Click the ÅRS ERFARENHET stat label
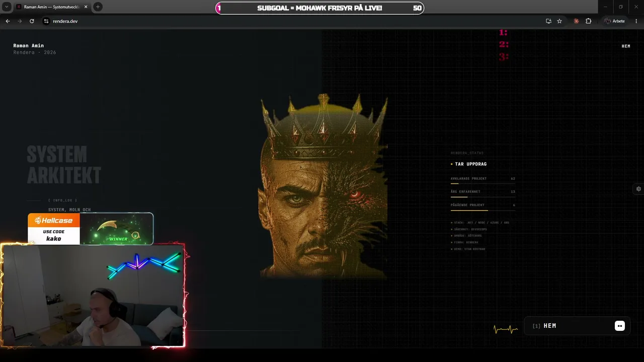The height and width of the screenshot is (362, 644). point(465,192)
